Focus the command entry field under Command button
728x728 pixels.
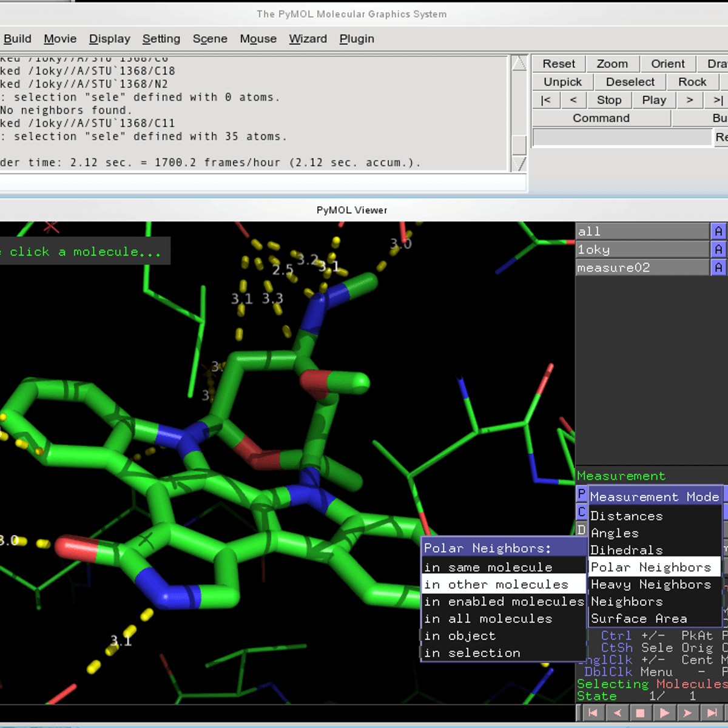tap(622, 138)
